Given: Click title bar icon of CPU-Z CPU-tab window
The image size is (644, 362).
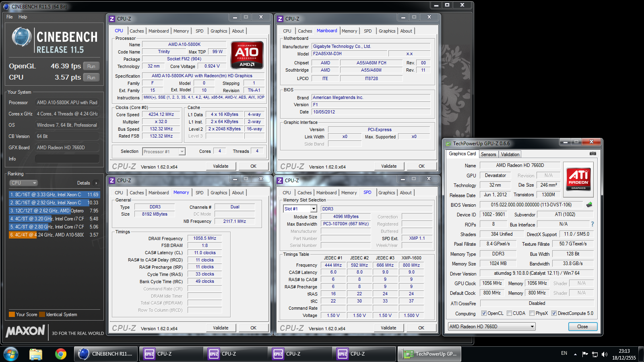Looking at the screenshot, I should pos(112,19).
